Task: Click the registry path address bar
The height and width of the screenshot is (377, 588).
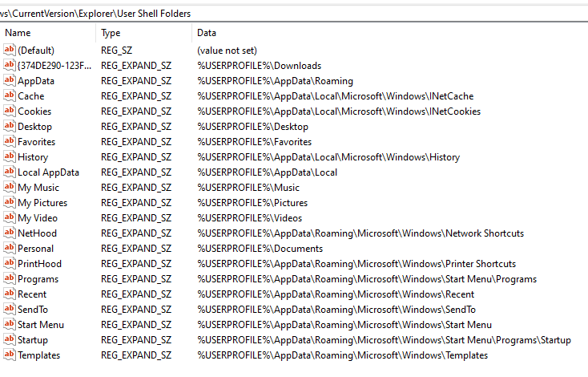Action: [294, 14]
